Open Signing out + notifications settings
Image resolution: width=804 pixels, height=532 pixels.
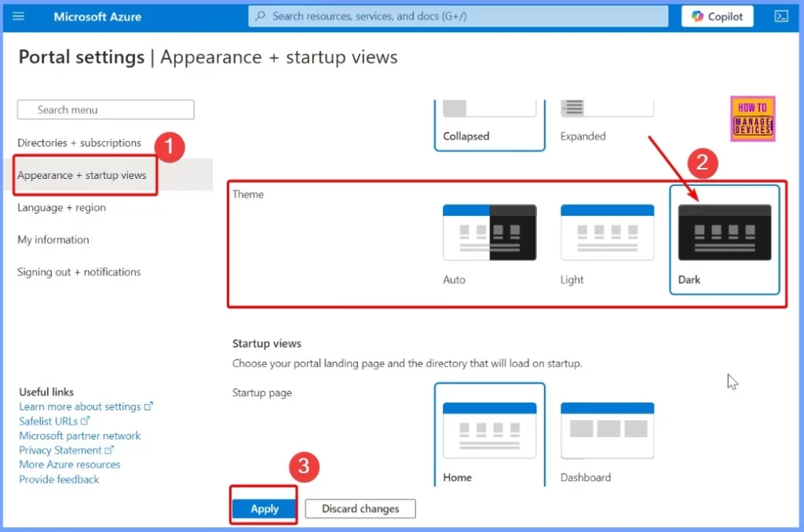pyautogui.click(x=79, y=272)
